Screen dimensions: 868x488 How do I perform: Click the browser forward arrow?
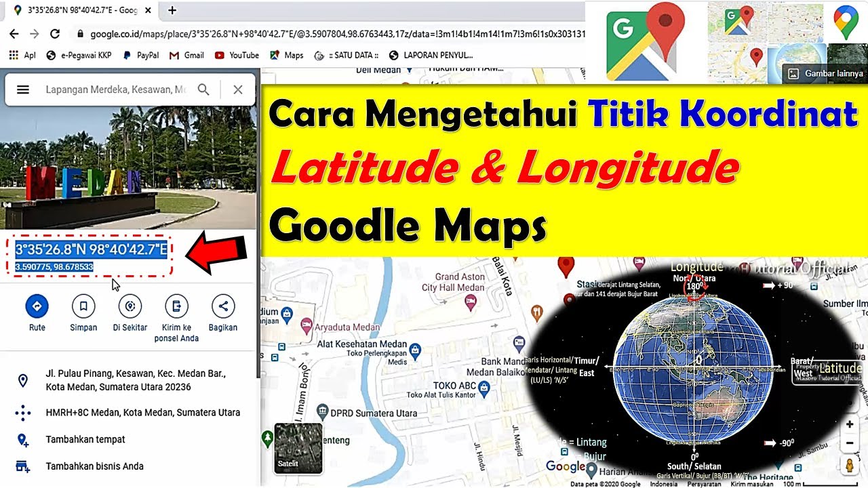click(35, 33)
